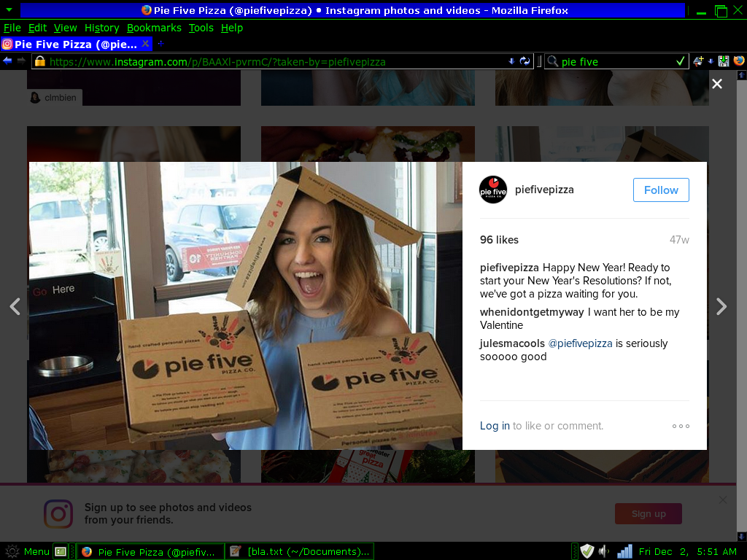Open whenidontgetmyway commenter profile

tap(532, 312)
